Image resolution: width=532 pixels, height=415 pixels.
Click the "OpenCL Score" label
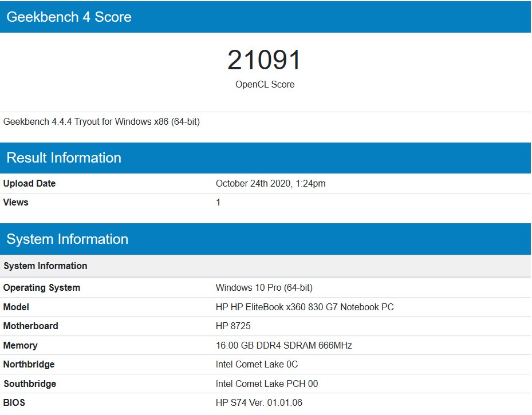click(265, 84)
